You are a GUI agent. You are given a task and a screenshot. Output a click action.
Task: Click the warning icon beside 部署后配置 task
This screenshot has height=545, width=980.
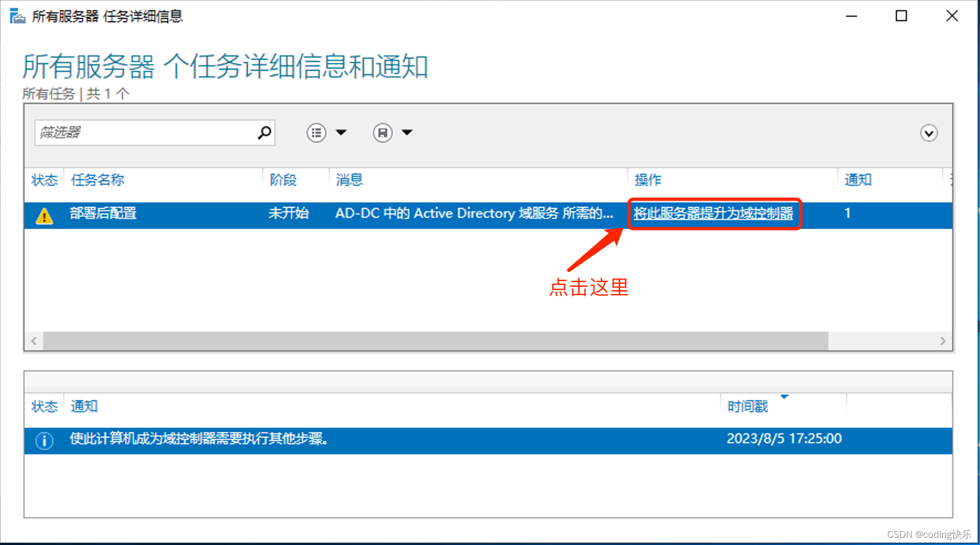tap(44, 215)
